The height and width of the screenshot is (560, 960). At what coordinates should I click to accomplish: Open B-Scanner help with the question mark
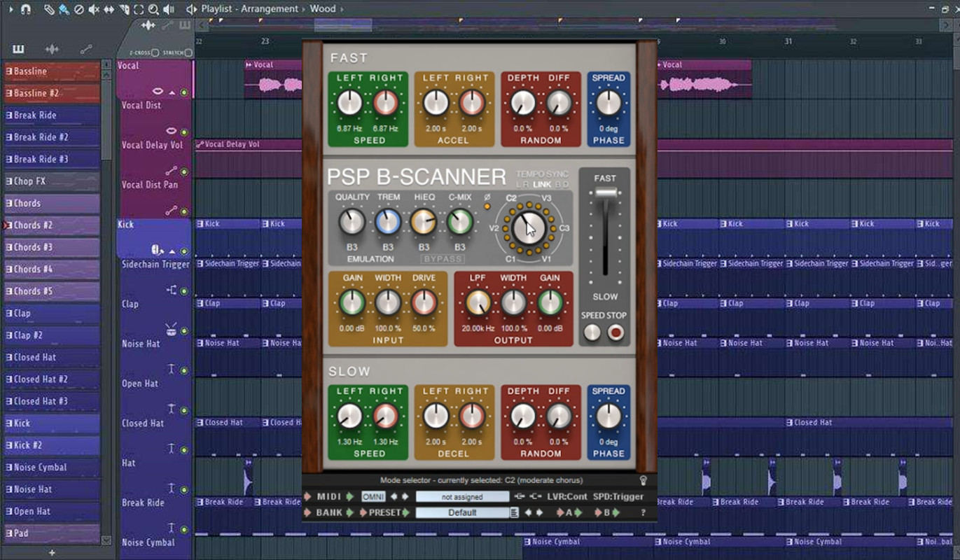click(644, 512)
